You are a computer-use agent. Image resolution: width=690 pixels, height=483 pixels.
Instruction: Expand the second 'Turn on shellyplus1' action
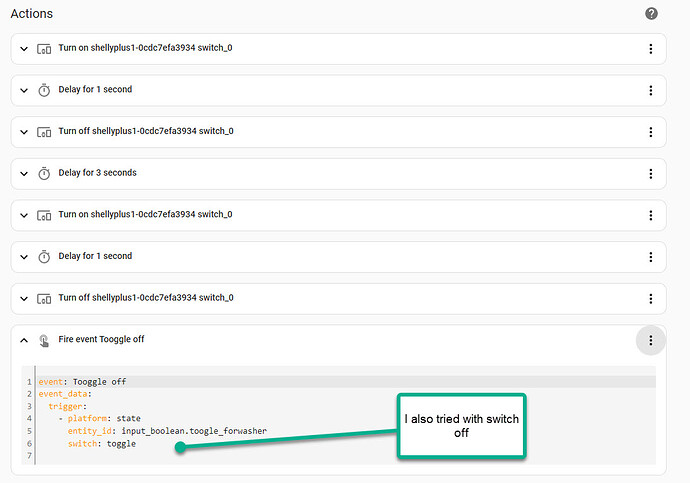pos(24,216)
